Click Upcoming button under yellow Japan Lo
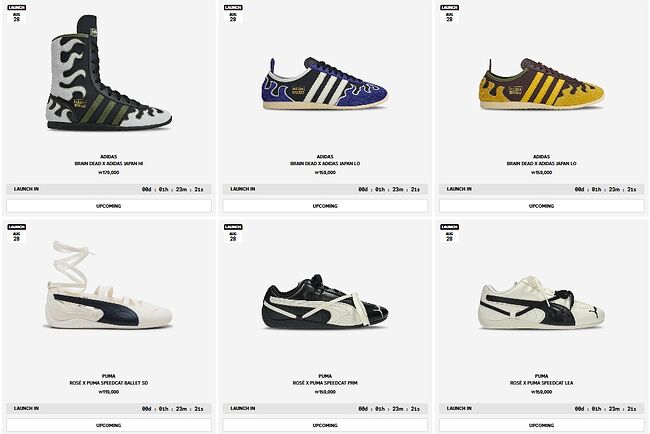Screen dimensions: 650x434 (x=541, y=206)
